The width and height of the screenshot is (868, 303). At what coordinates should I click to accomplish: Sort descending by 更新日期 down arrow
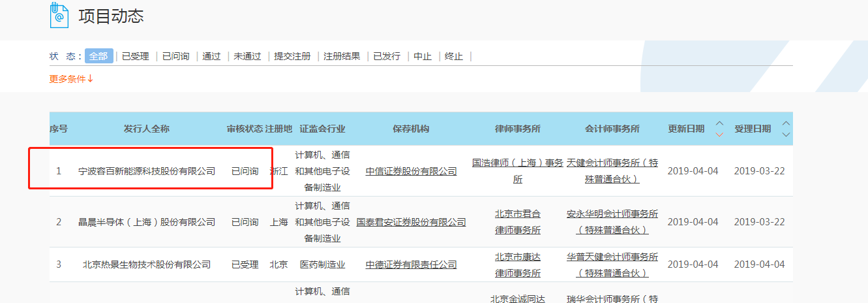[719, 135]
